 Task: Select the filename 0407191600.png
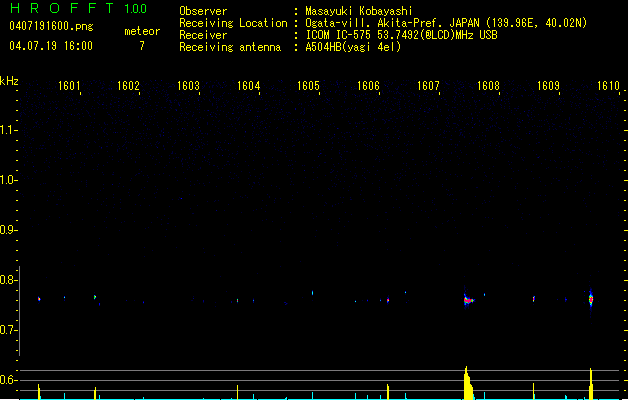pyautogui.click(x=51, y=26)
